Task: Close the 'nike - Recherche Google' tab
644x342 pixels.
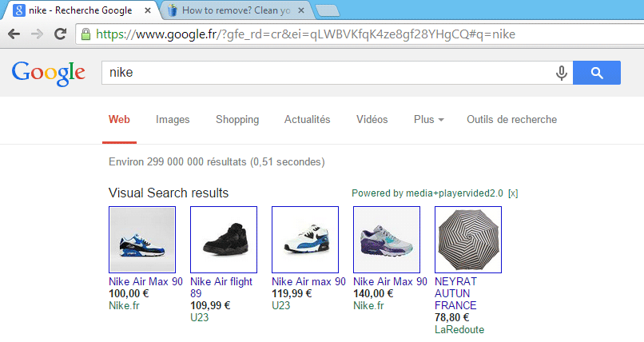Action: tap(148, 10)
